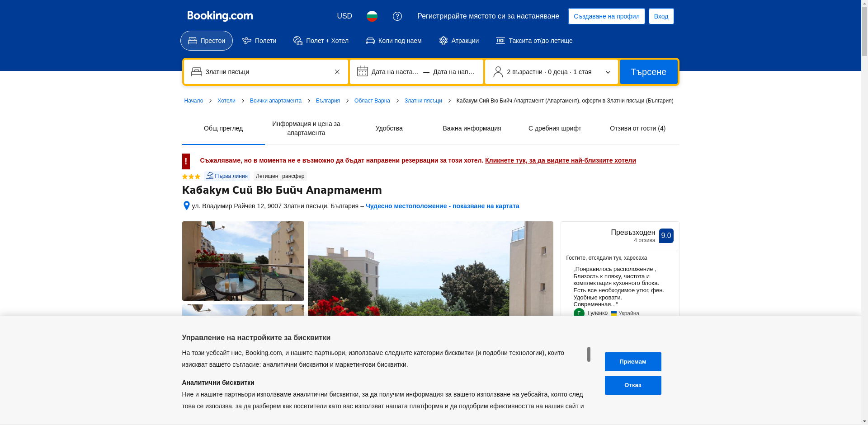Select the Полети flights tab
The image size is (868, 425).
[x=259, y=41]
